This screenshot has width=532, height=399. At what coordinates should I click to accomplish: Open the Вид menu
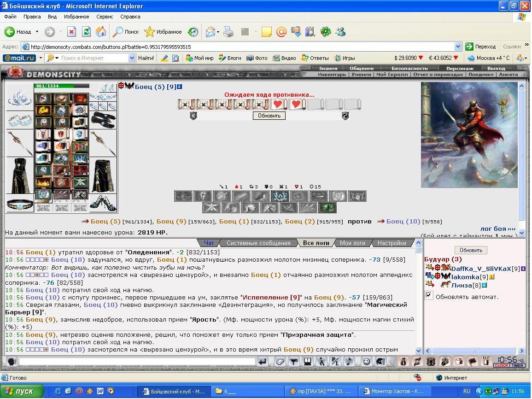[52, 17]
